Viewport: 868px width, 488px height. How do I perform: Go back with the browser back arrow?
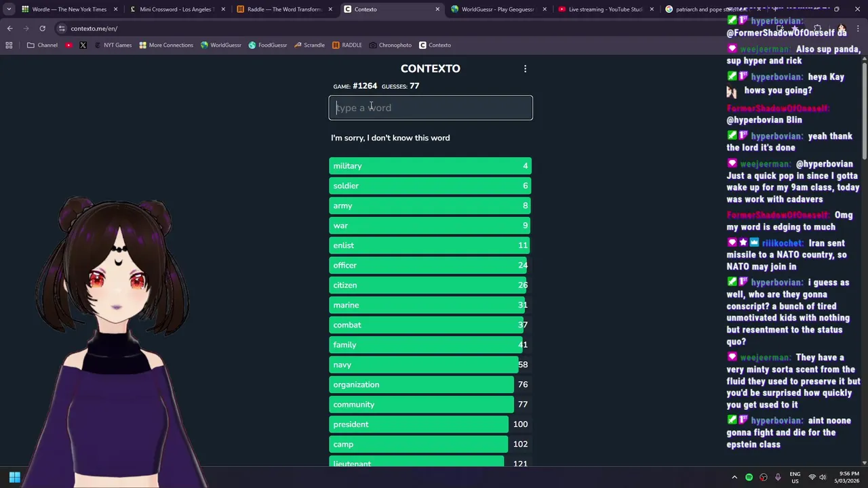coord(9,28)
